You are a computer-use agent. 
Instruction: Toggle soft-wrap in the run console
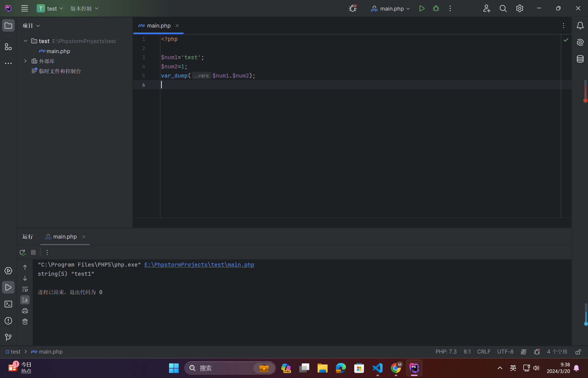[x=25, y=289]
